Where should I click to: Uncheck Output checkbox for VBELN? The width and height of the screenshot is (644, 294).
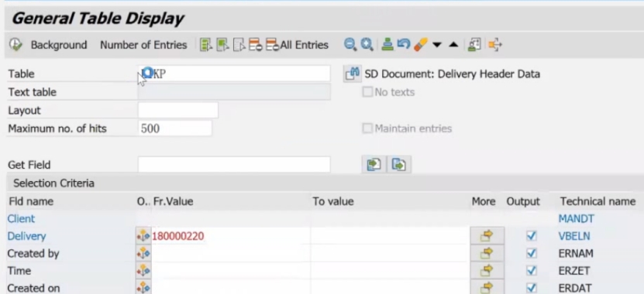(x=532, y=236)
